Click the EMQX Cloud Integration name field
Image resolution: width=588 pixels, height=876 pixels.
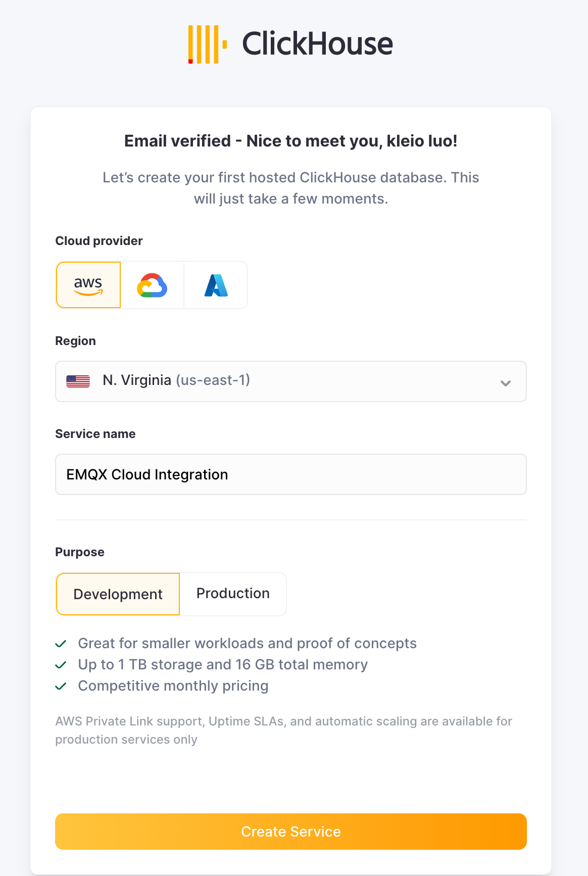(291, 474)
